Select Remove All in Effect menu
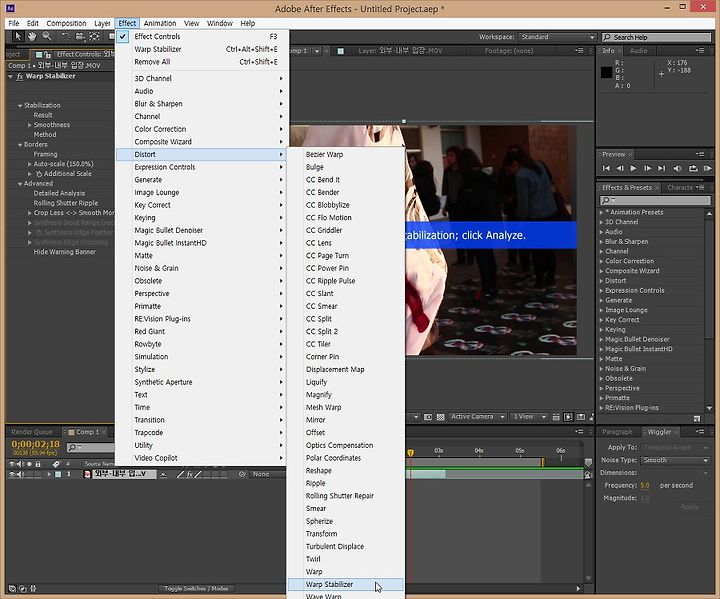720x599 pixels. point(202,62)
